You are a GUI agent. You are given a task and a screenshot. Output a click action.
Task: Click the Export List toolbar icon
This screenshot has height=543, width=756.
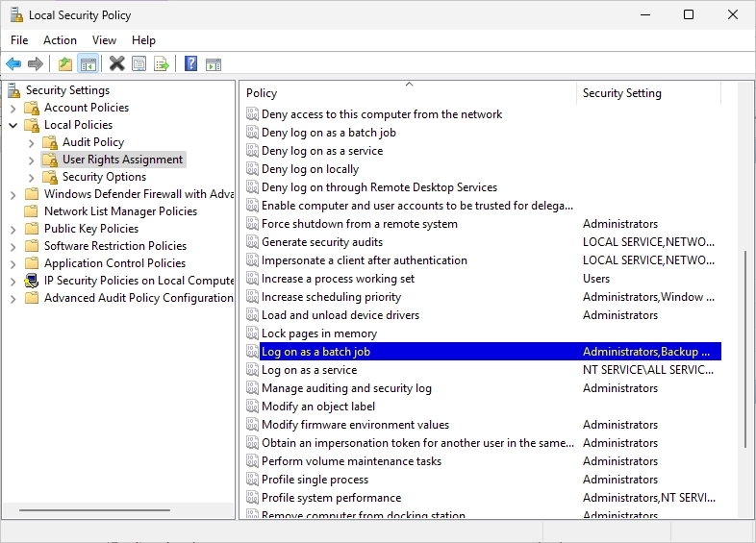[162, 63]
